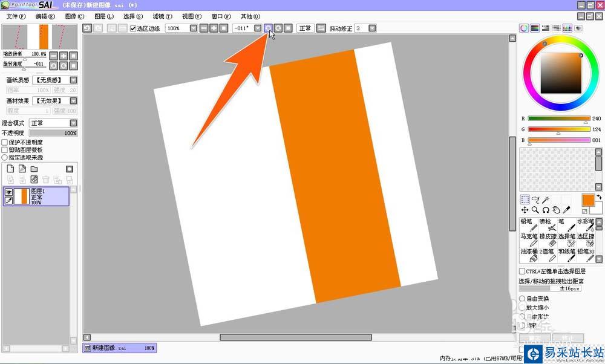Select 自由形状 radio button
The width and height of the screenshot is (605, 364).
[x=522, y=317]
